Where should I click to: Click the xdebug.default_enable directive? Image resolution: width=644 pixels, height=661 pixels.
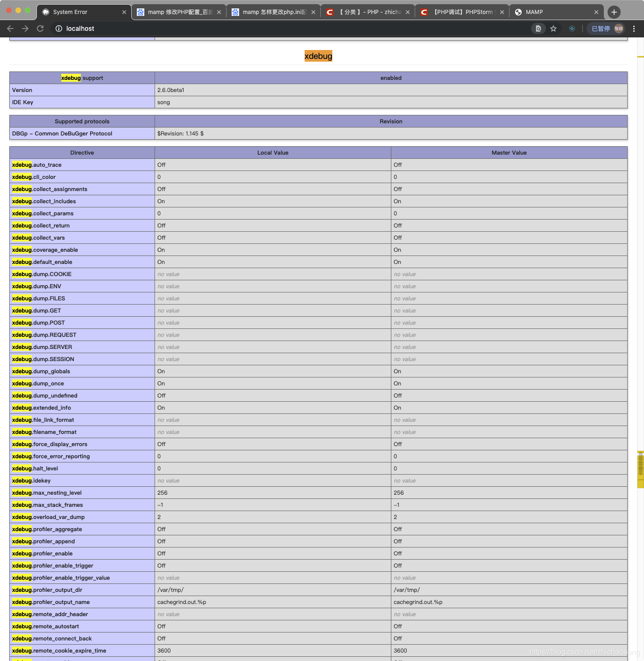coord(42,262)
